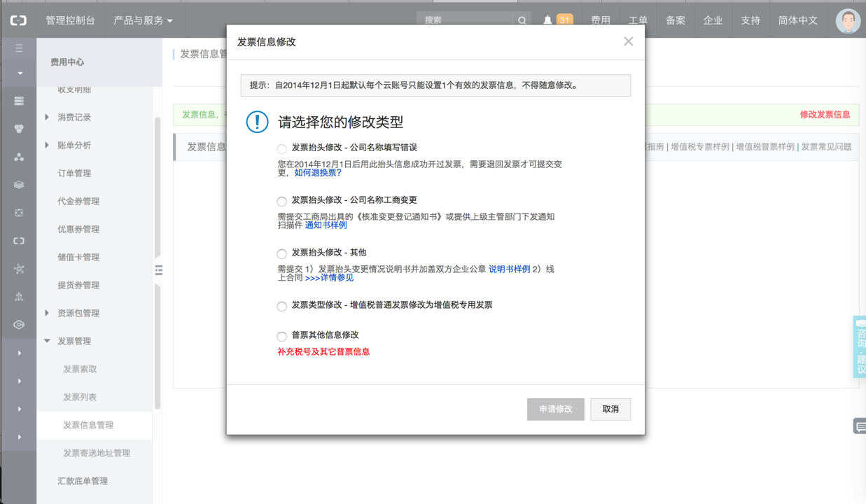Open 管理控制台 in top bar

[70, 20]
